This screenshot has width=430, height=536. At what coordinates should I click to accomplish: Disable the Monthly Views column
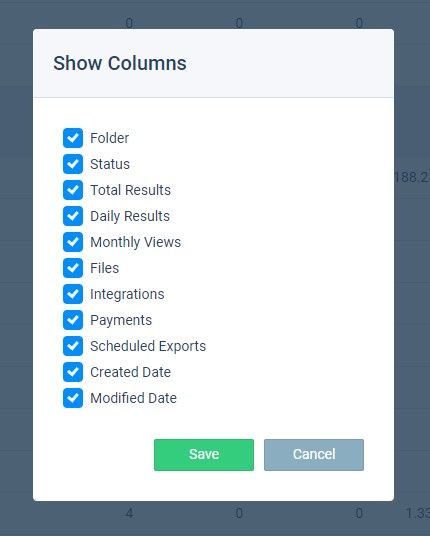point(73,242)
